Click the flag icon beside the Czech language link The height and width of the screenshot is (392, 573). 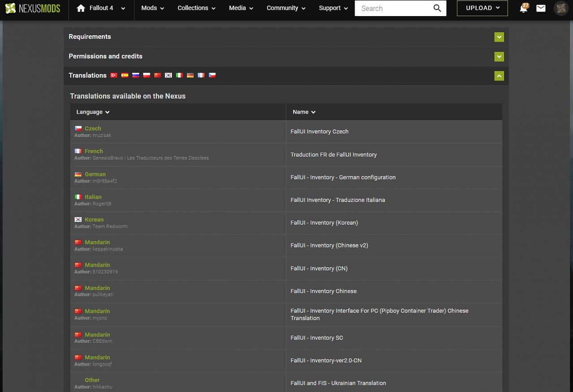point(78,128)
